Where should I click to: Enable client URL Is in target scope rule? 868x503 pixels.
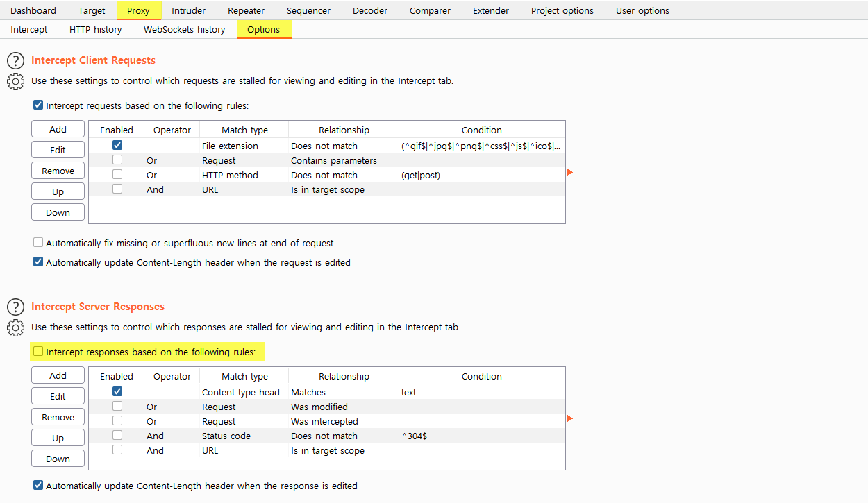coord(117,189)
